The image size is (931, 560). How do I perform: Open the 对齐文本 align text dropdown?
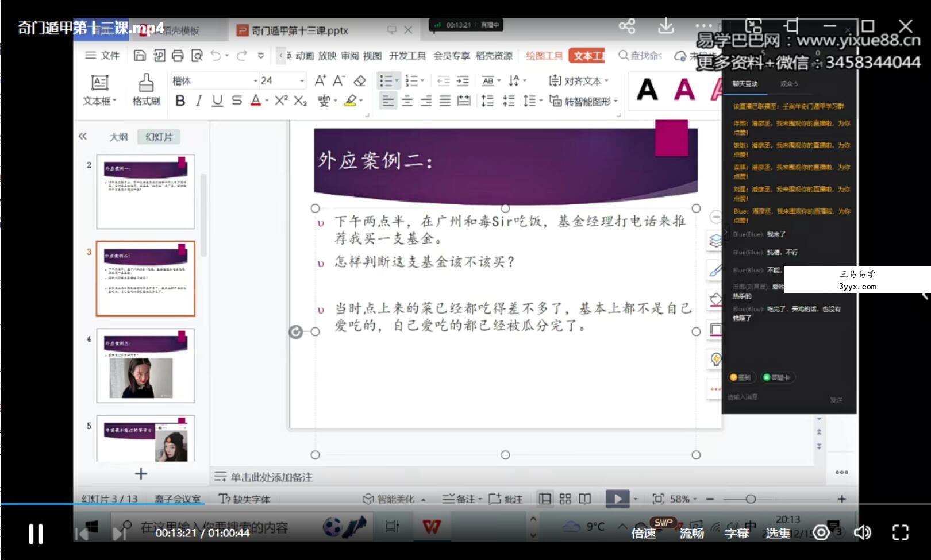(x=579, y=81)
